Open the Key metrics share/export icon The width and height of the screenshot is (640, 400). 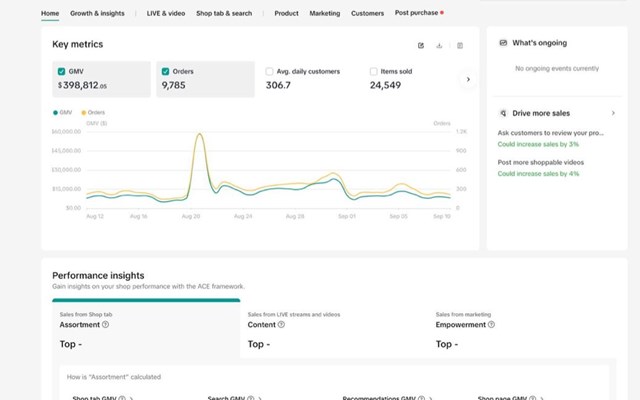421,45
